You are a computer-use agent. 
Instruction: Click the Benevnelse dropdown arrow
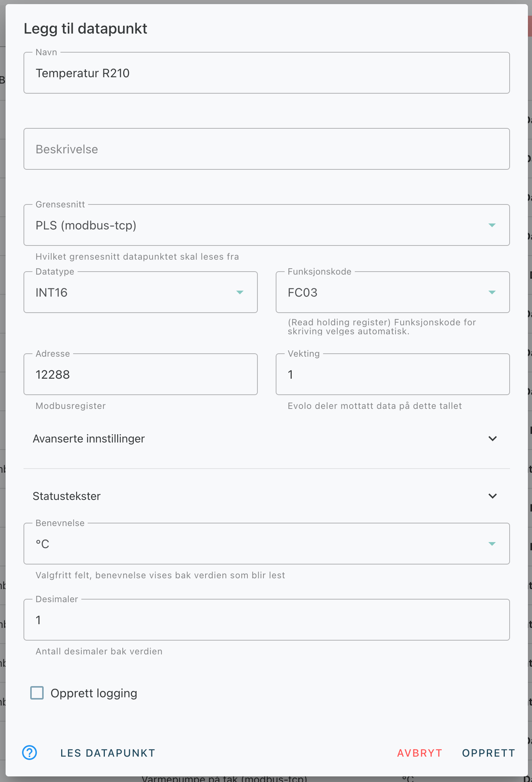pos(492,544)
